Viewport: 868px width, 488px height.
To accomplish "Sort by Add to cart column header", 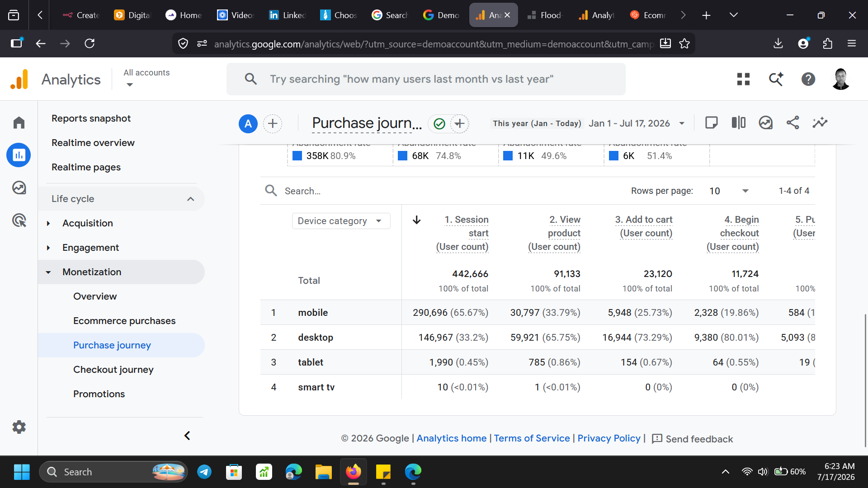I will (x=644, y=226).
